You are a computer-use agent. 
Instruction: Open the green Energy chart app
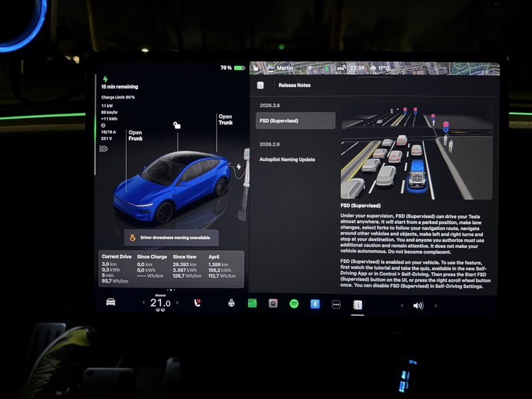(x=252, y=303)
